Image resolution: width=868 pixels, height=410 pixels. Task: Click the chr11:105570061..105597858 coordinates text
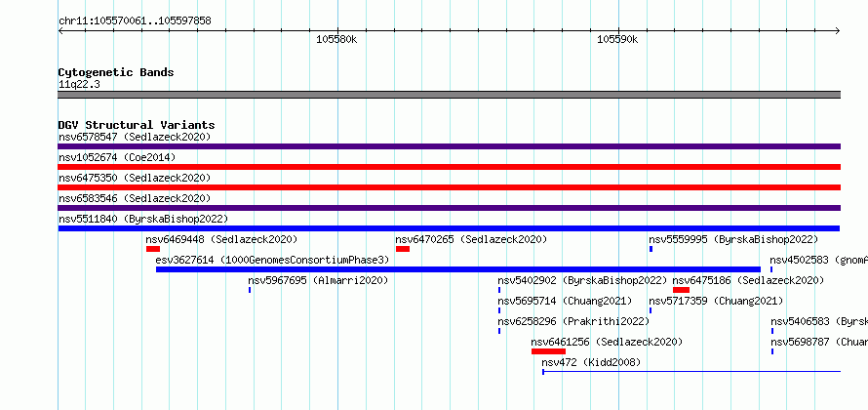pos(135,21)
